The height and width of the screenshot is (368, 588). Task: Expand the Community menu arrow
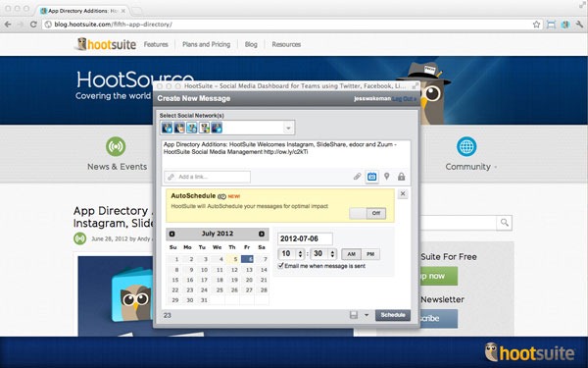[495, 167]
